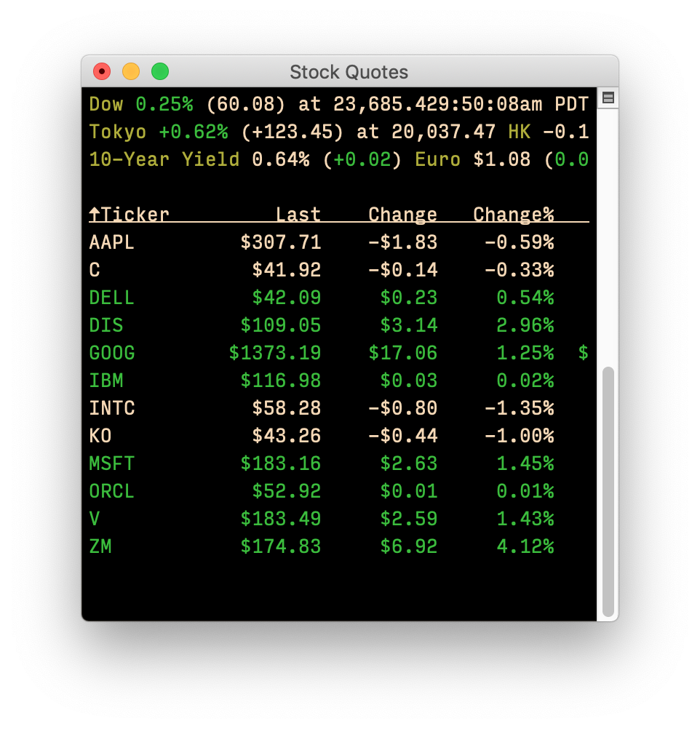700x729 pixels.
Task: Click Tokyo index value 20,037.47
Action: point(443,132)
